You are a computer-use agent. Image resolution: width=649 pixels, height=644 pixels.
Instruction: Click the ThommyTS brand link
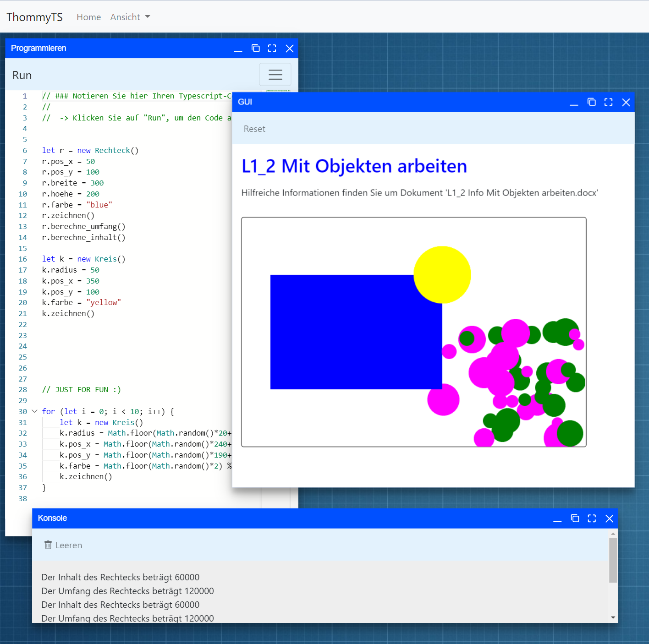pyautogui.click(x=34, y=17)
